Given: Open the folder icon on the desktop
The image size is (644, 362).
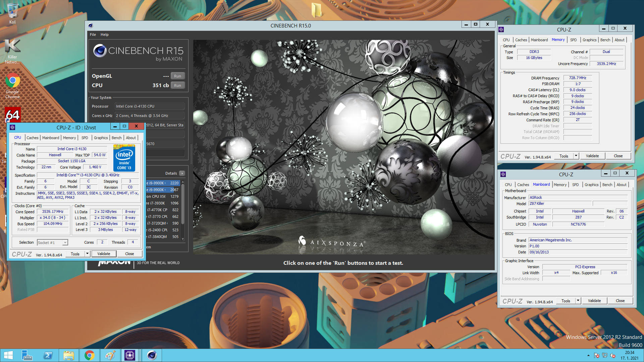Looking at the screenshot, I should point(316,10).
